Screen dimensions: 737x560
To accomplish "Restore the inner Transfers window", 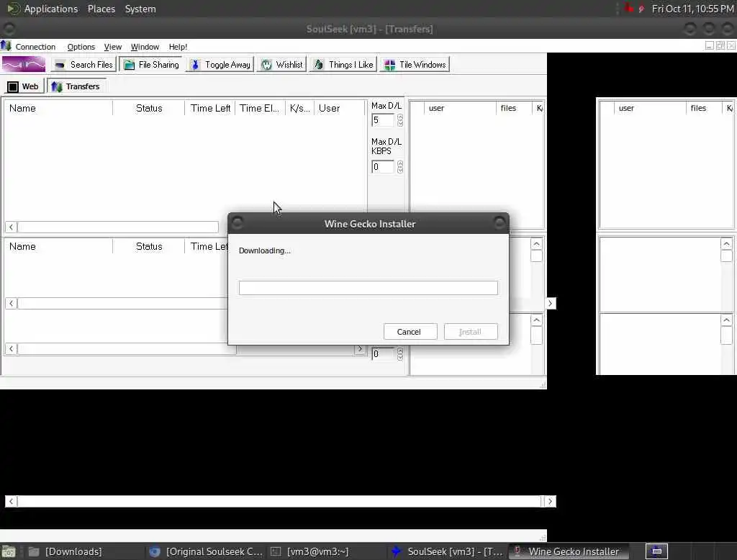I will coord(720,45).
